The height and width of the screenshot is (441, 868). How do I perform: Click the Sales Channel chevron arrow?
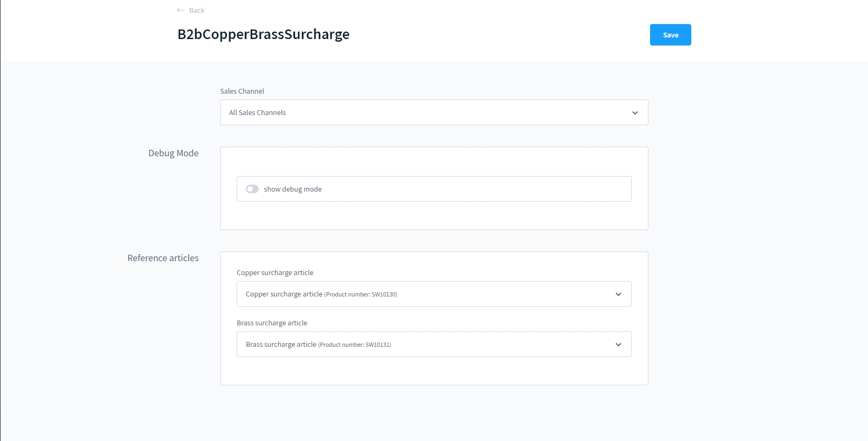(635, 113)
